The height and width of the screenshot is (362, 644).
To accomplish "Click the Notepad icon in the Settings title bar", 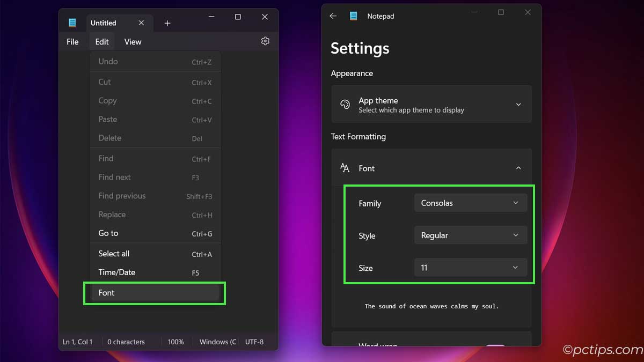I will pyautogui.click(x=353, y=16).
